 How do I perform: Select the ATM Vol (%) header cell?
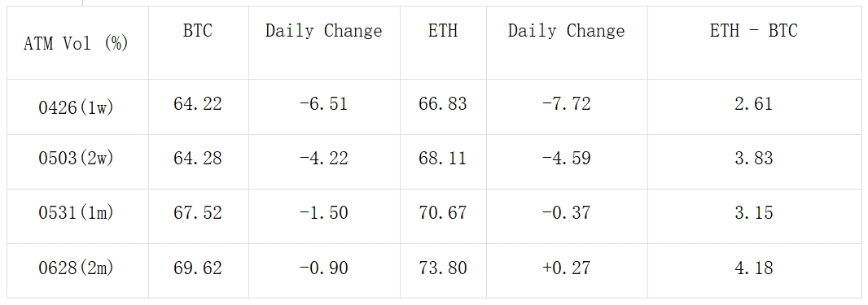click(77, 43)
